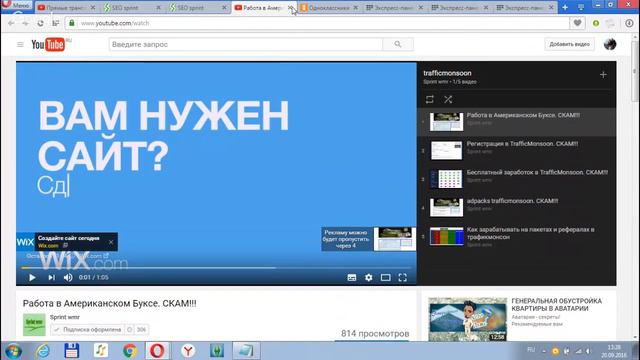The height and width of the screenshot is (360, 640).
Task: Open player settings gear
Action: (x=369, y=278)
